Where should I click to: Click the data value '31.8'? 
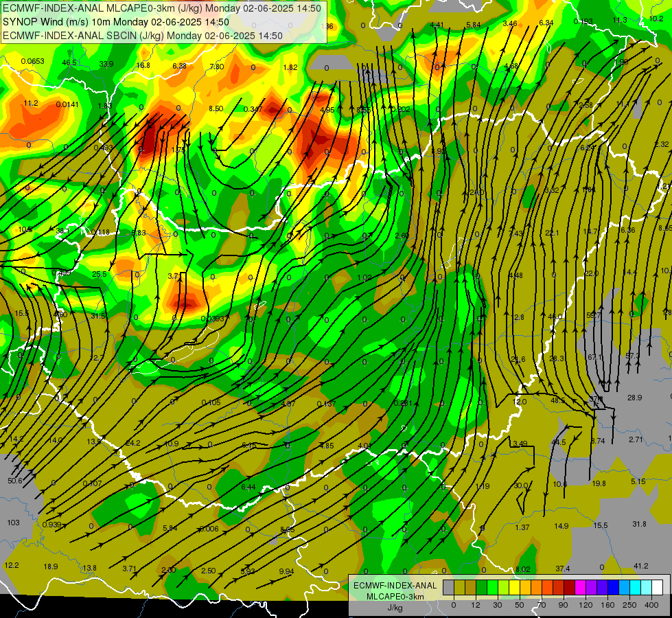(640, 524)
